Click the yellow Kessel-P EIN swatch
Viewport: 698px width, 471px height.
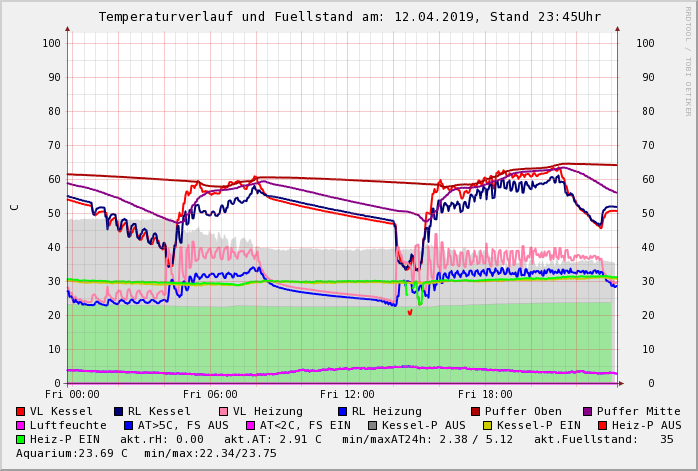coord(489,425)
